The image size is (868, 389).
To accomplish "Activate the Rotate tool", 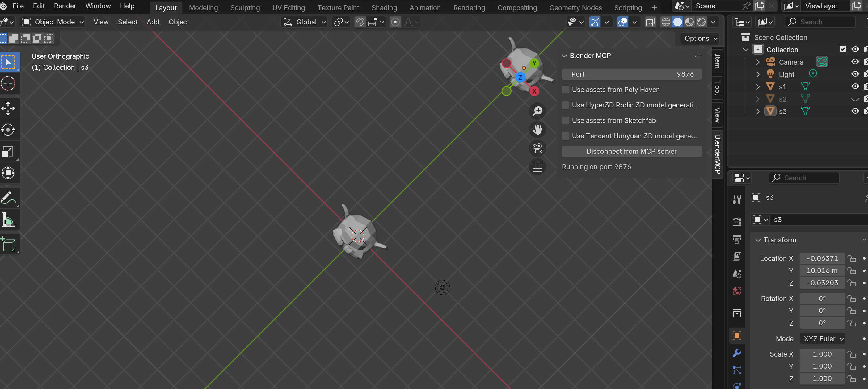I will click(9, 130).
